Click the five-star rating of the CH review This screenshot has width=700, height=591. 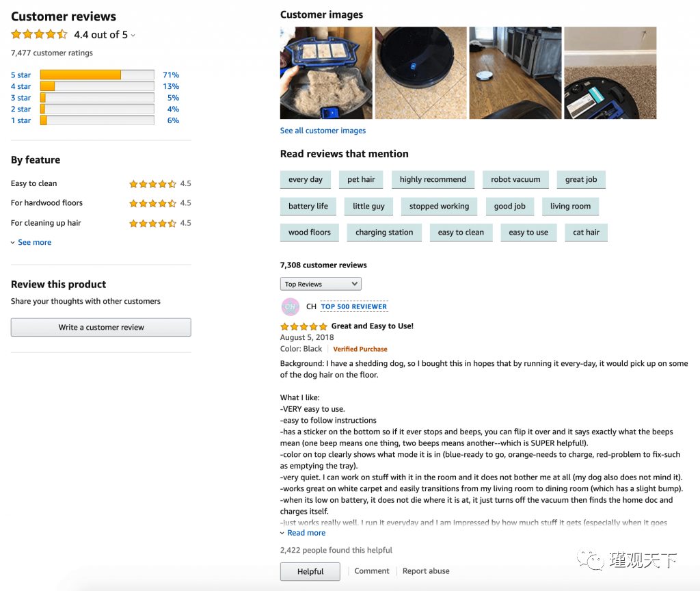[x=304, y=326]
